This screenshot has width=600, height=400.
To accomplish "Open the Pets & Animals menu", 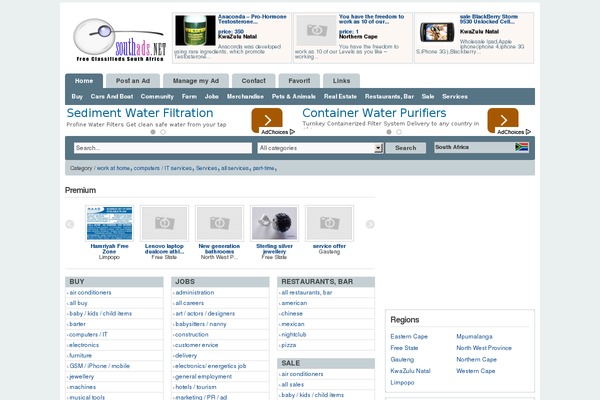I will [294, 96].
